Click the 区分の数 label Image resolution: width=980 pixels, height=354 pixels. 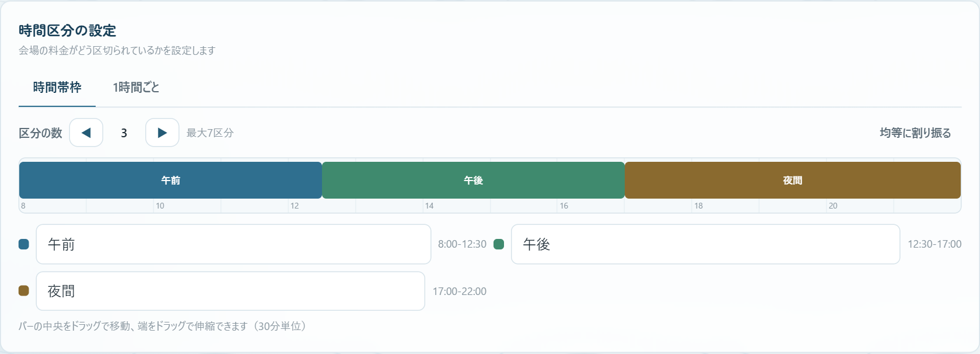pos(40,133)
